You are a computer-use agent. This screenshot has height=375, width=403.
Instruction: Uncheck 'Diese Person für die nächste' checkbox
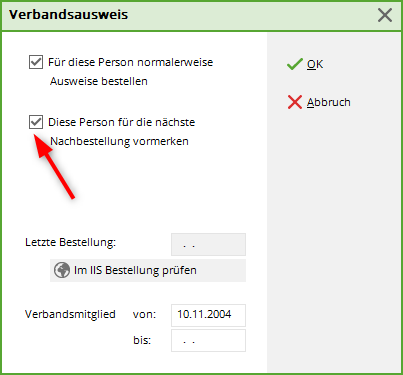[x=36, y=122]
